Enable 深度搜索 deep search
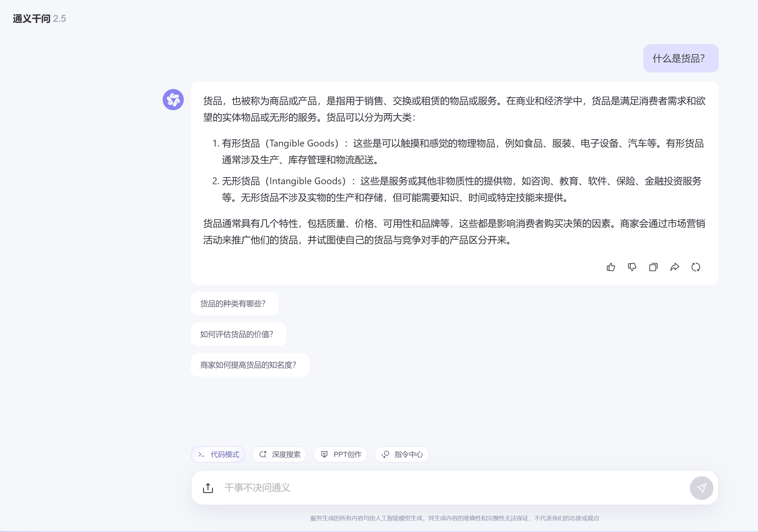 [279, 454]
